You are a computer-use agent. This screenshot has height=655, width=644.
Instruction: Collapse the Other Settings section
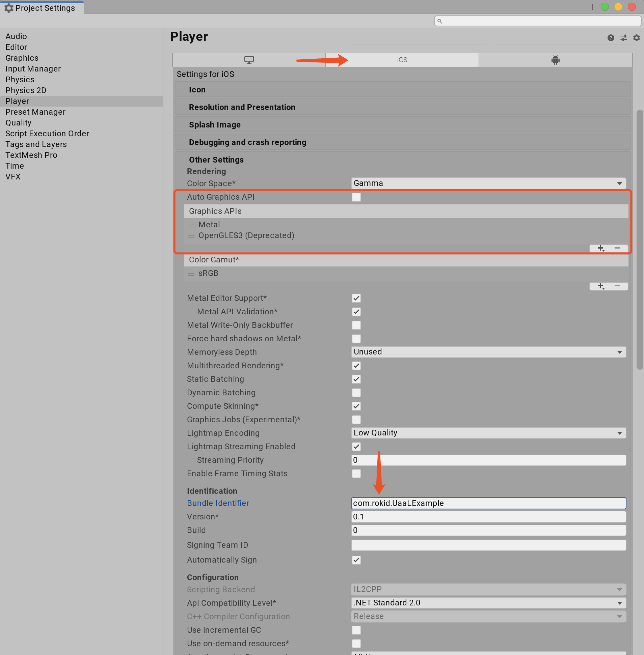(402, 160)
